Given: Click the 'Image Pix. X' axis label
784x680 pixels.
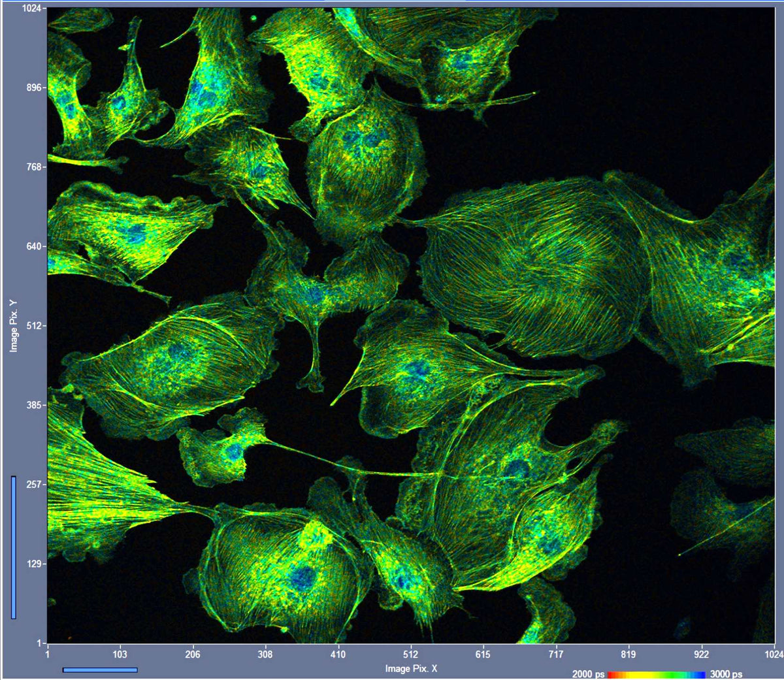Looking at the screenshot, I should (411, 668).
